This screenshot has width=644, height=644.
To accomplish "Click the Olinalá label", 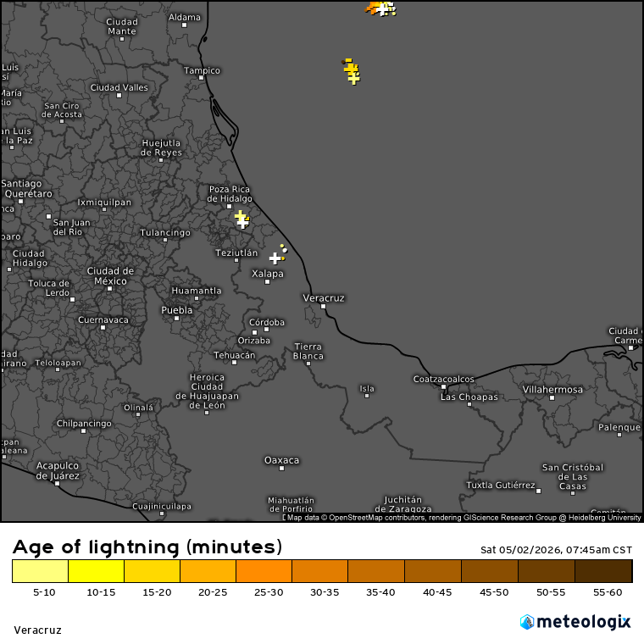I will [138, 408].
